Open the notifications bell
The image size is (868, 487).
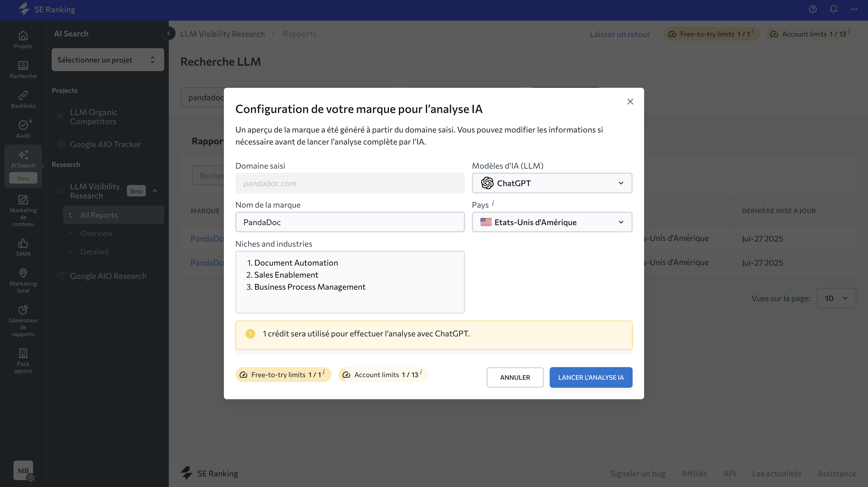coord(833,9)
